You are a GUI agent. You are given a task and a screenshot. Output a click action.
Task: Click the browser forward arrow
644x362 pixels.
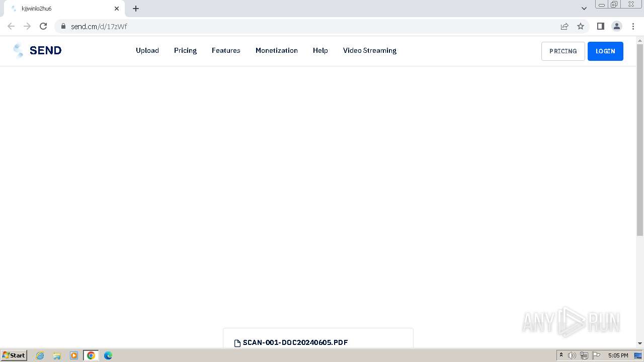coord(27,26)
